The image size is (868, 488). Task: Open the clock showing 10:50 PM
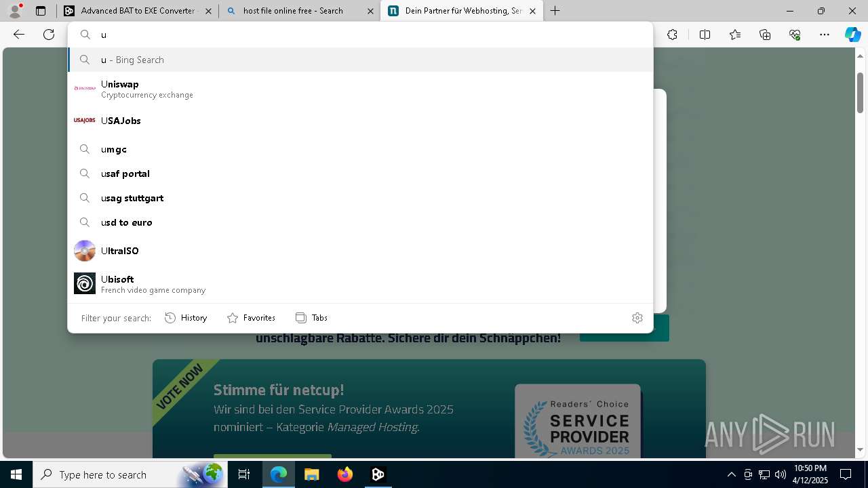(x=810, y=474)
